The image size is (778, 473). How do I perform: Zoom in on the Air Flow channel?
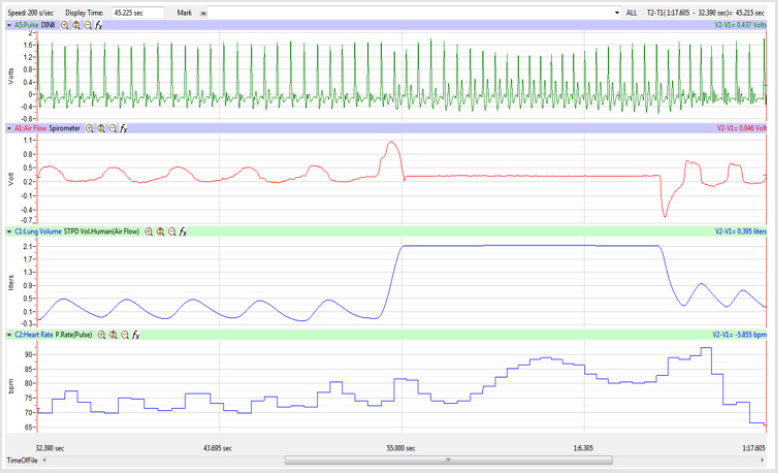pyautogui.click(x=89, y=128)
